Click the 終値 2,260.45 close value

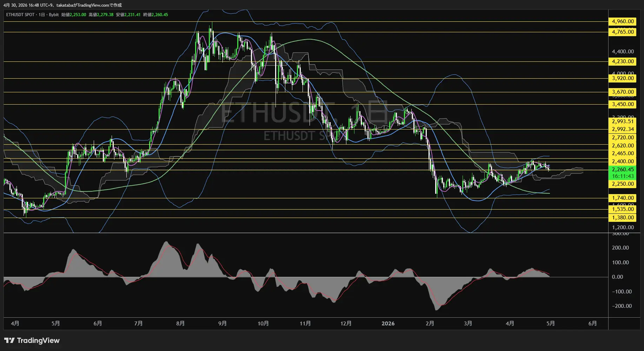coord(156,15)
